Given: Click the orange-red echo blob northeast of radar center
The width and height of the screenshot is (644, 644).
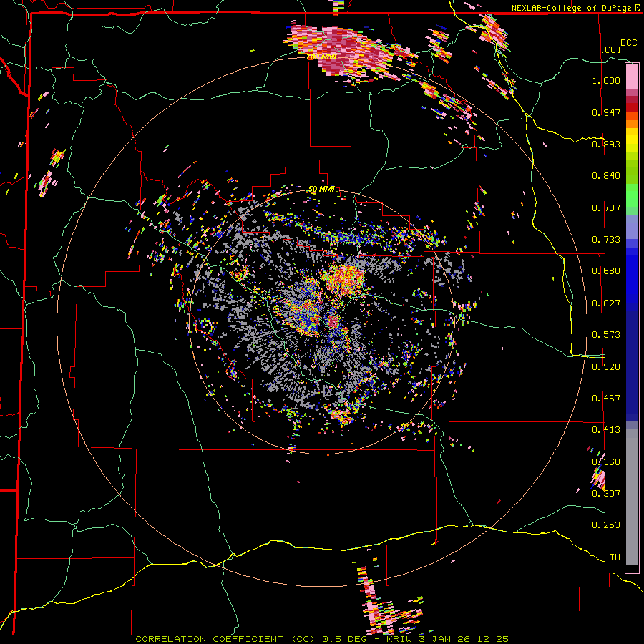Looking at the screenshot, I should 343,279.
